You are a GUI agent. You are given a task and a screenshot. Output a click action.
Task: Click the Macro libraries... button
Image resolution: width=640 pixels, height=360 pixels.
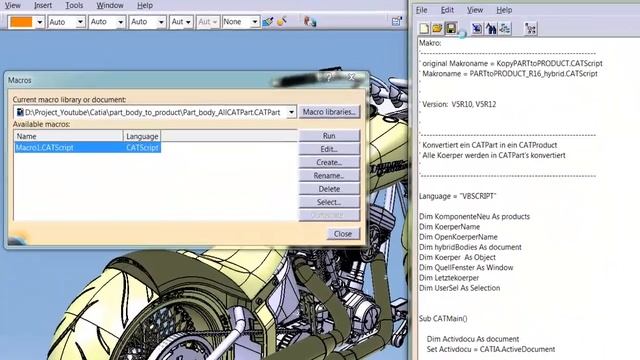329,112
